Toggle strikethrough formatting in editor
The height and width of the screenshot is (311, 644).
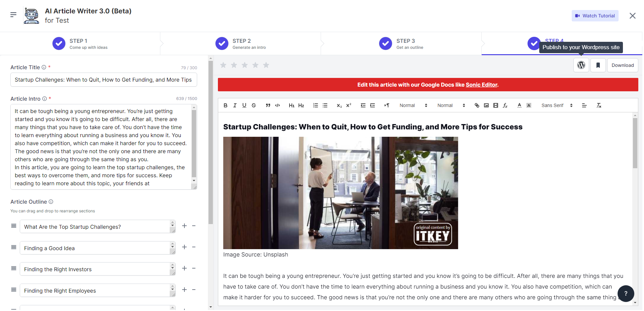click(x=254, y=105)
